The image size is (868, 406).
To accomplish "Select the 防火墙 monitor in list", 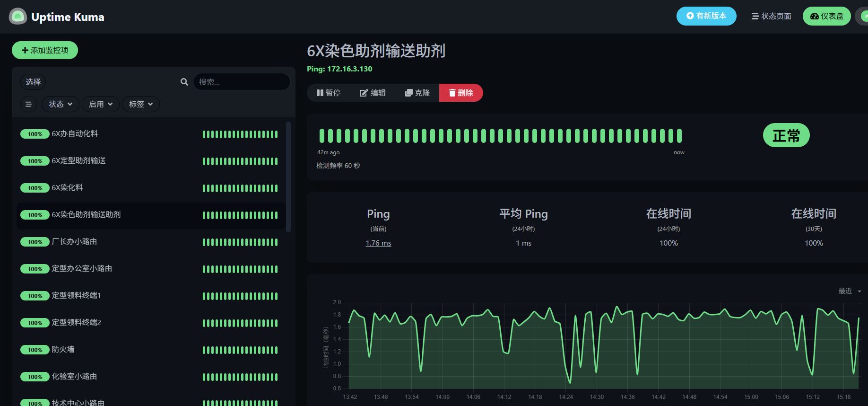I will 63,350.
